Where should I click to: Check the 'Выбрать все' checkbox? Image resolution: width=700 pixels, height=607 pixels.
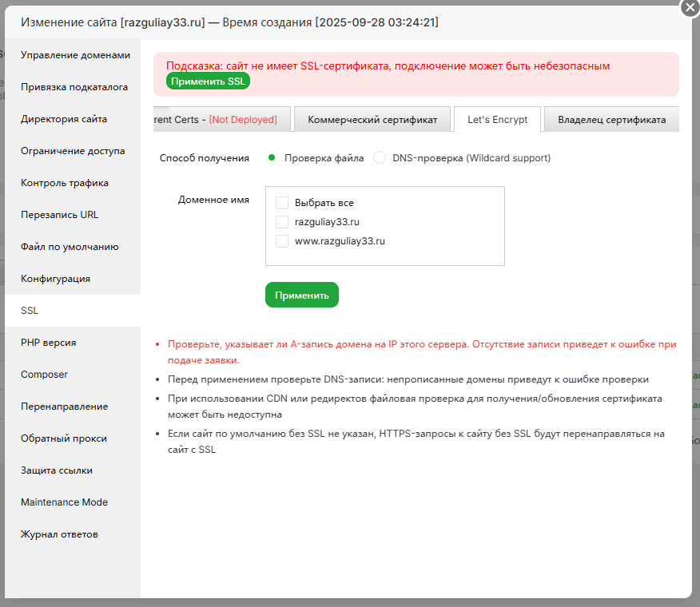point(282,203)
